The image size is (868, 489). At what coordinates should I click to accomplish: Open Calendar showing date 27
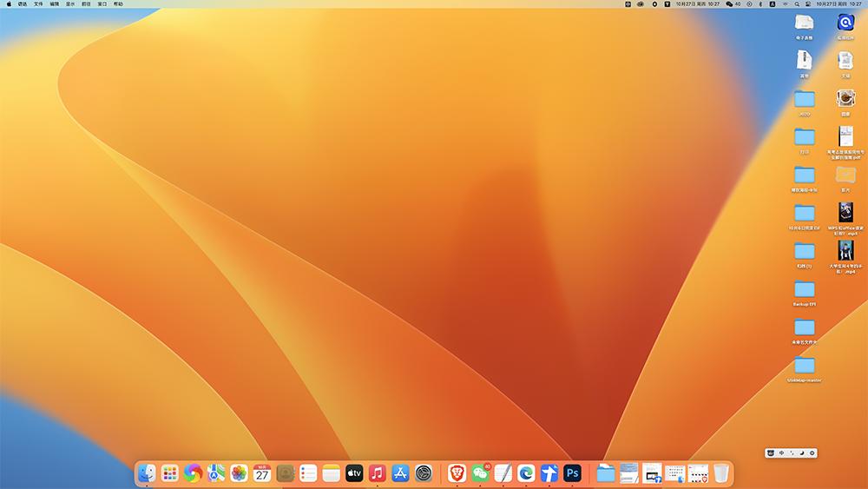[262, 473]
